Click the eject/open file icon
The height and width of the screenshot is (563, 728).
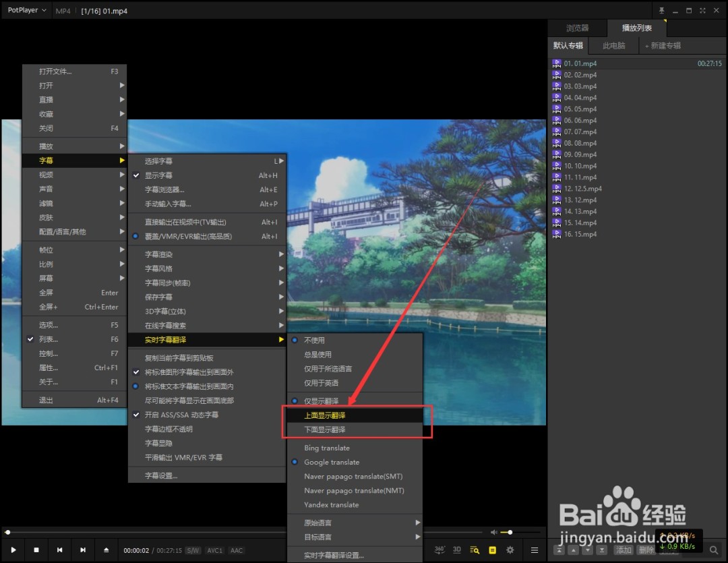pos(107,550)
